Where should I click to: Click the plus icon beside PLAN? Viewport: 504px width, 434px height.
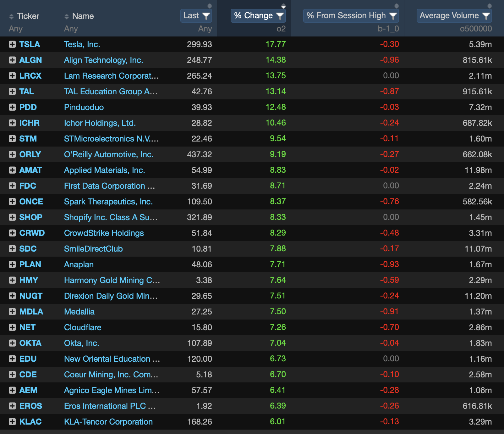tap(12, 264)
